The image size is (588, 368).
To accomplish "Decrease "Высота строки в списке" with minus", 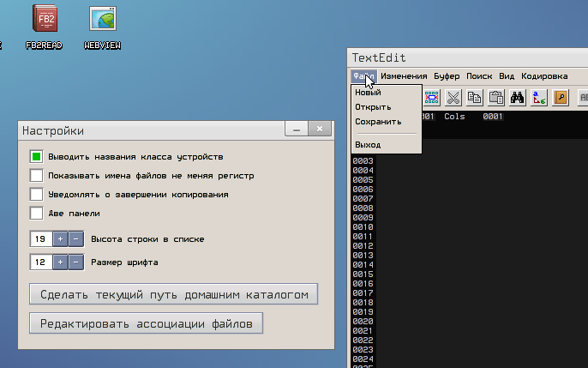I will click(x=75, y=239).
